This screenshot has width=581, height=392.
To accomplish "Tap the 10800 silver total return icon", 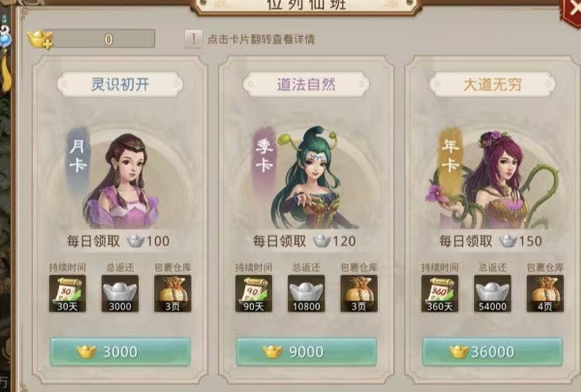I will pyautogui.click(x=307, y=294).
